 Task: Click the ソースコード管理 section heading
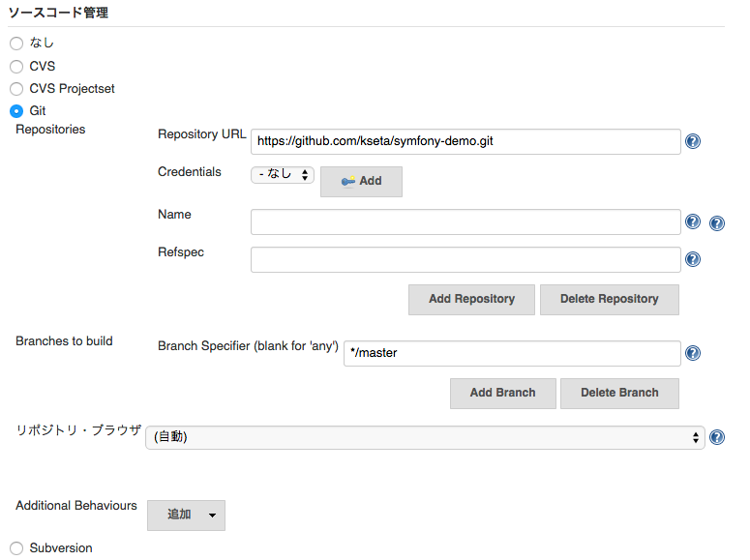click(x=58, y=13)
